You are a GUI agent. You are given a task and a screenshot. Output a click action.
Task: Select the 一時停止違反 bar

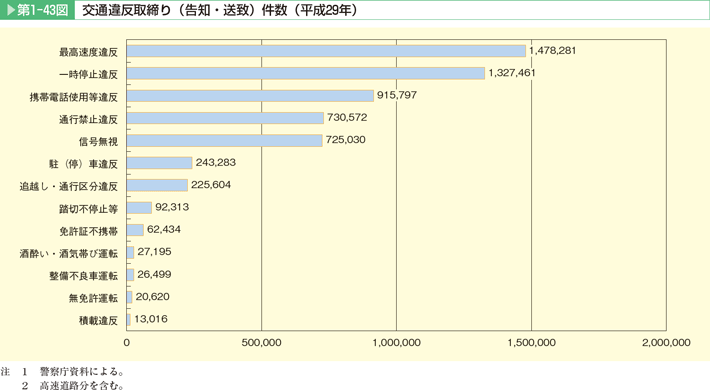[306, 73]
